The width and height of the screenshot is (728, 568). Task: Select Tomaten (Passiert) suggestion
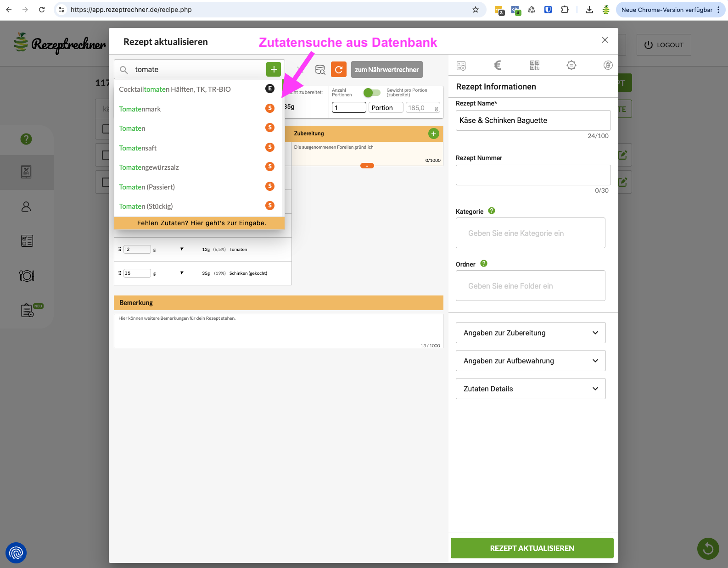[198, 187]
